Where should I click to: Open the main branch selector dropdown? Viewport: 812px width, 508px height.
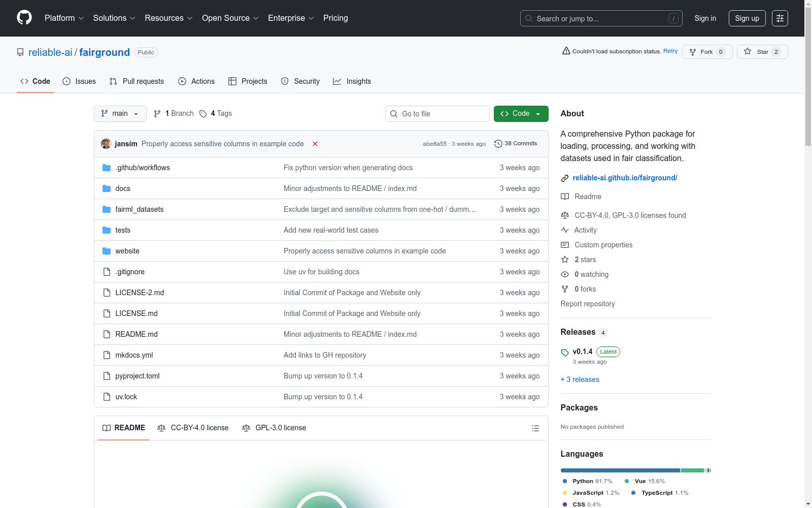[x=120, y=114]
